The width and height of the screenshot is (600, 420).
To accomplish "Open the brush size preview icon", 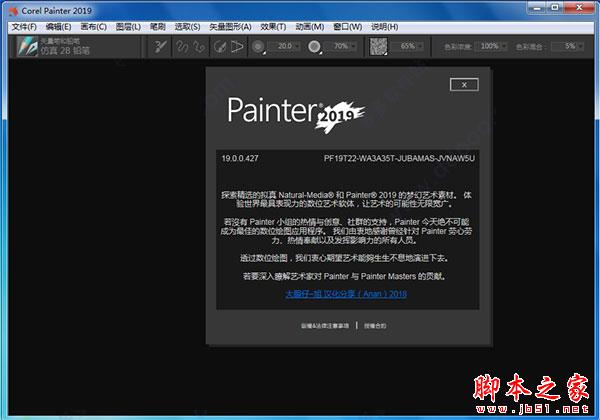I will [x=258, y=47].
